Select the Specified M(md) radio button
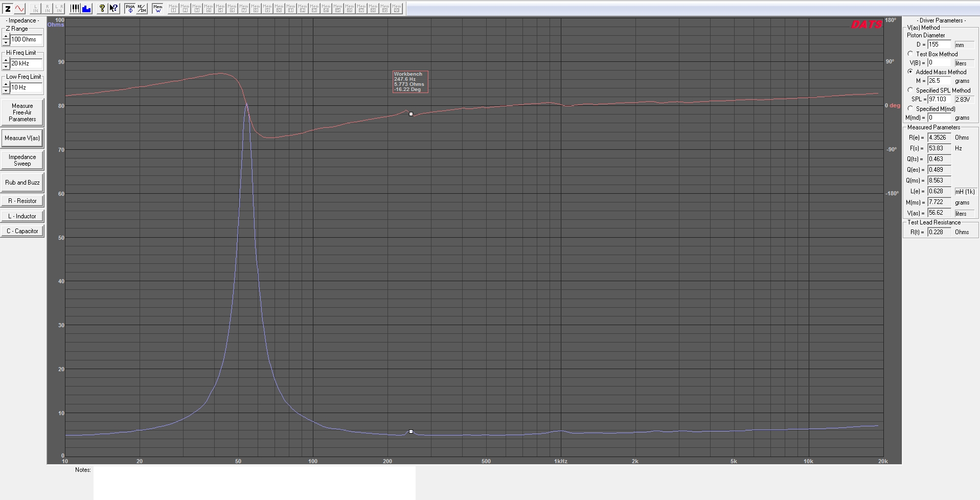Screen dimensions: 980x500 tap(910, 108)
